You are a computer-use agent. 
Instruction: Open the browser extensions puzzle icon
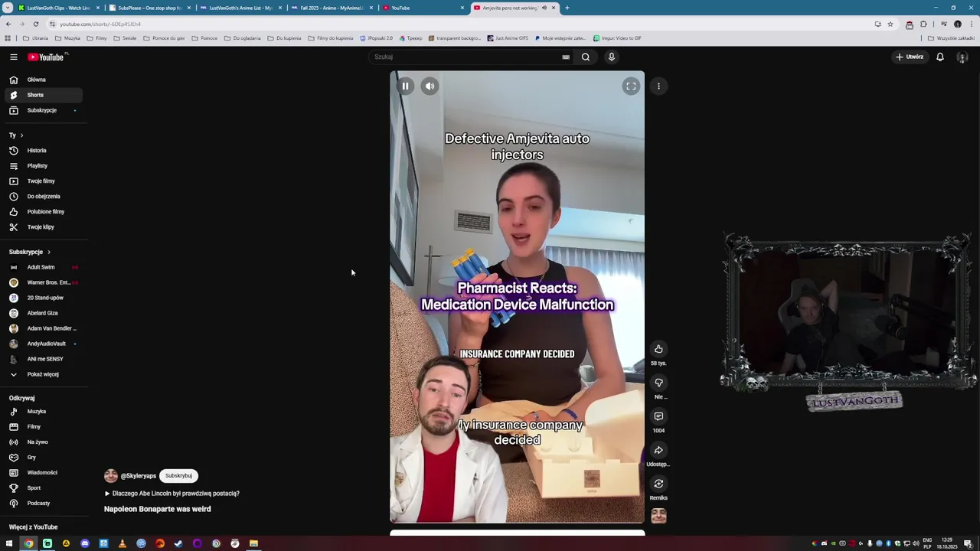[923, 24]
